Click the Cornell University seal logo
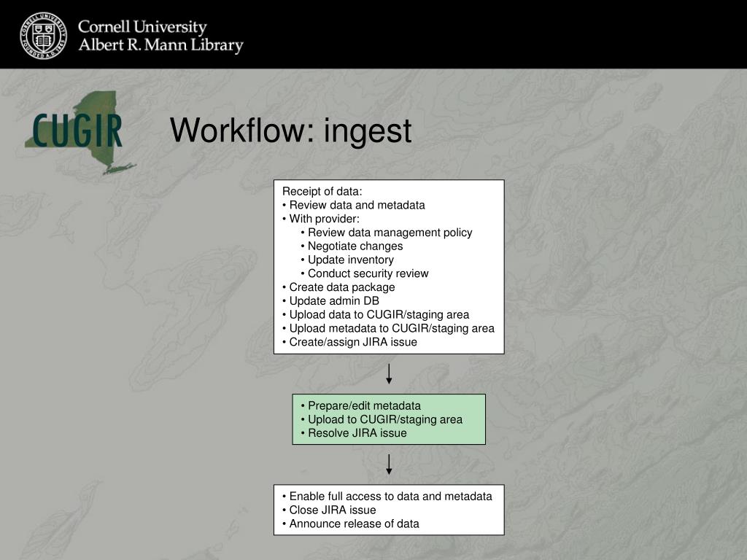Screen dimensions: 747x560 click(43, 36)
